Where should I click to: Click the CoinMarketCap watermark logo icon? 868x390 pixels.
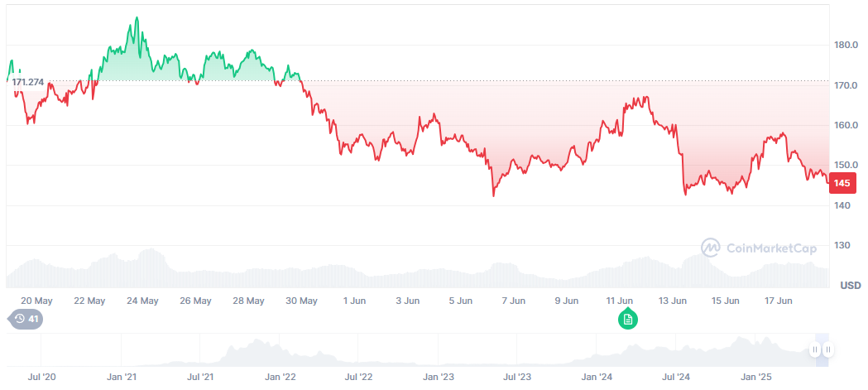tap(710, 247)
